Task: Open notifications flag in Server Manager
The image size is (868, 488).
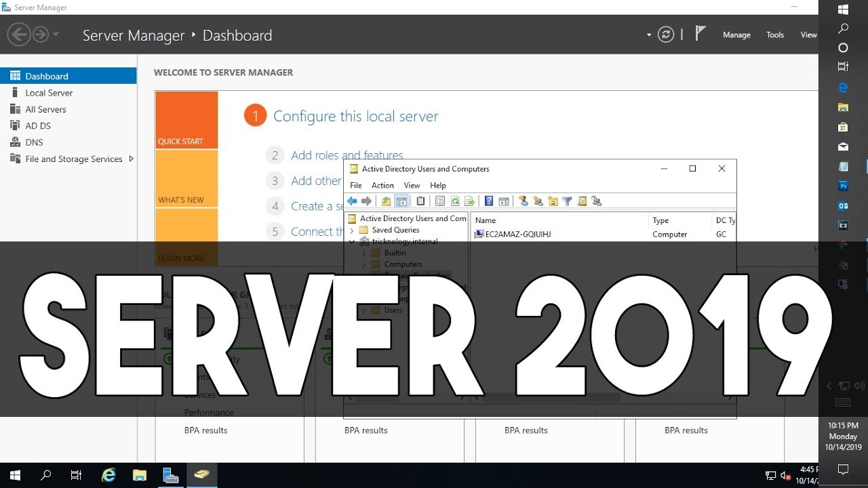Action: click(x=701, y=33)
